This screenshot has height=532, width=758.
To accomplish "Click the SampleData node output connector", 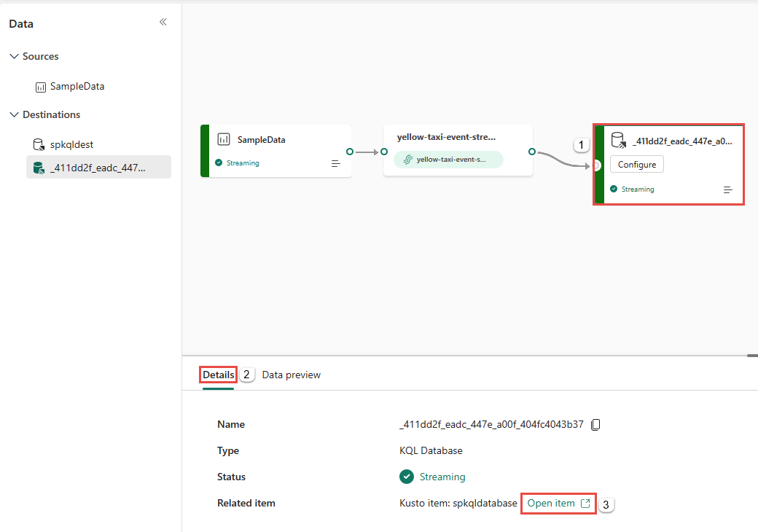I will tap(350, 152).
